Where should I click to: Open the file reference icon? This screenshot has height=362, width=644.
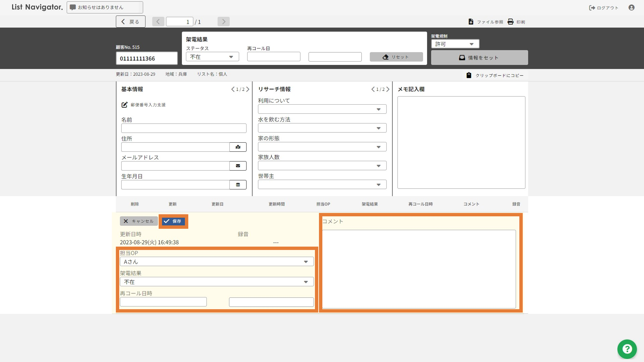[471, 22]
